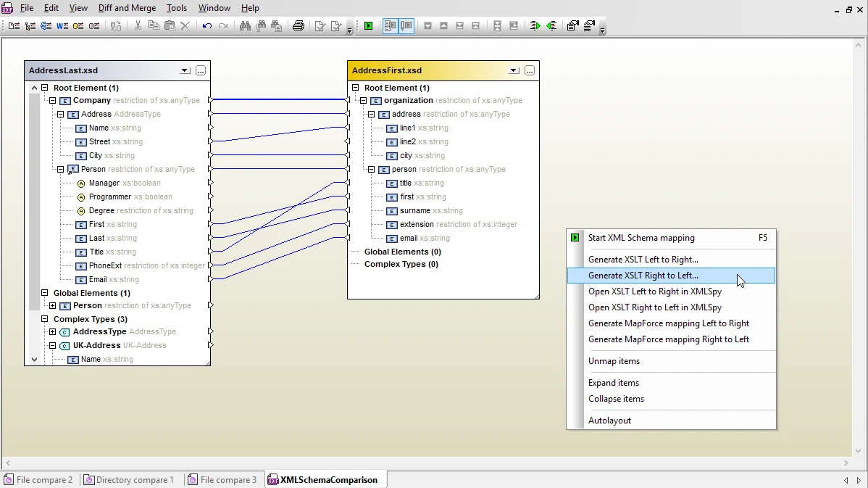Image resolution: width=868 pixels, height=488 pixels.
Task: Click the ellipsis browse button on AddressLast.xsd
Action: tap(201, 70)
